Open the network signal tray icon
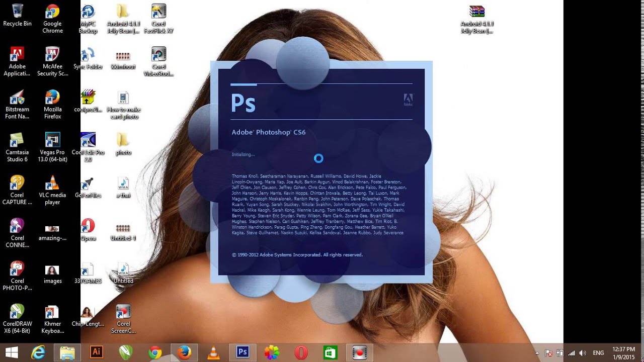 [x=571, y=353]
